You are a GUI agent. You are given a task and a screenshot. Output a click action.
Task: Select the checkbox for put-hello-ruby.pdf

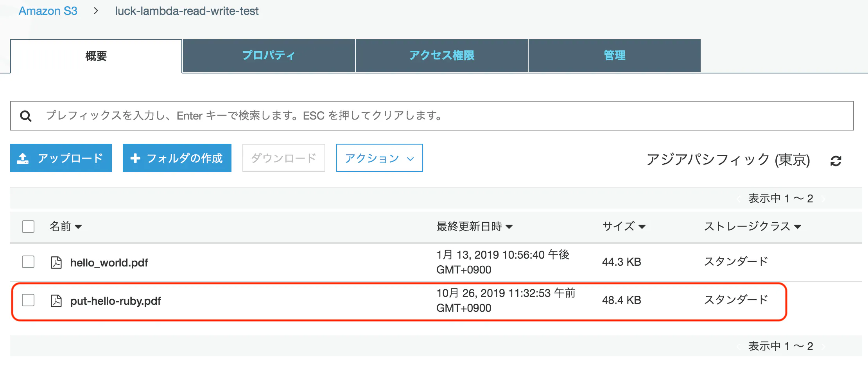[x=28, y=301]
